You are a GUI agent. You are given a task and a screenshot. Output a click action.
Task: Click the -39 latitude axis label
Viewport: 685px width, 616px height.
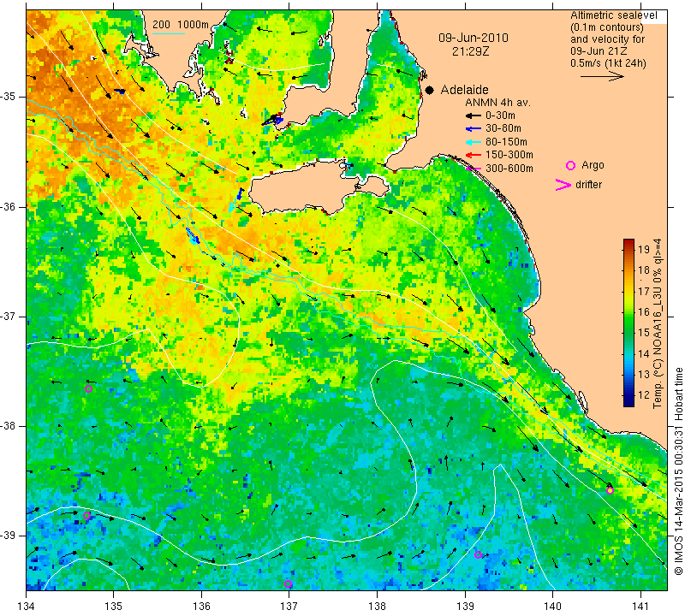pyautogui.click(x=8, y=536)
